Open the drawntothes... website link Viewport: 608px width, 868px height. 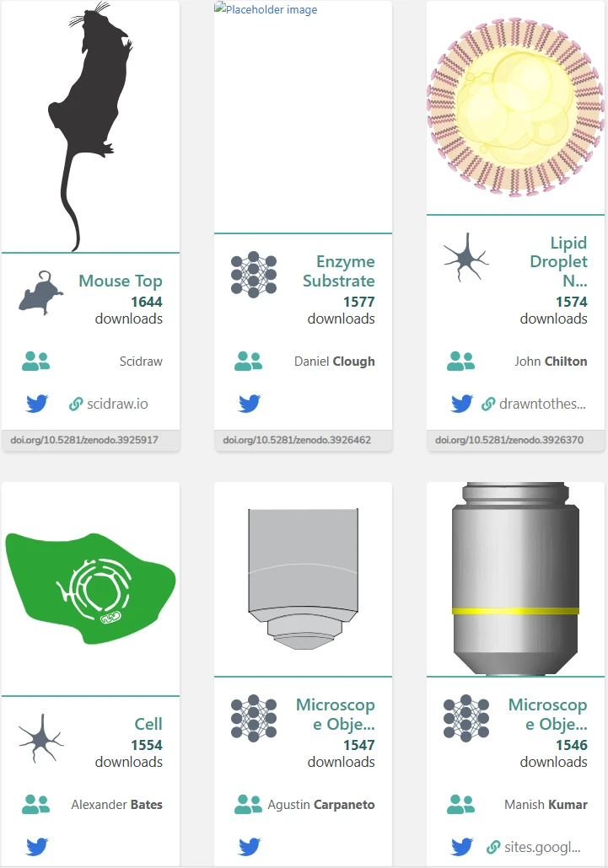[x=533, y=405]
